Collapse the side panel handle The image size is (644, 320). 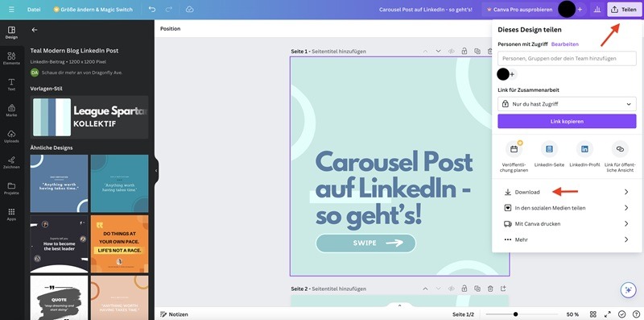[156, 170]
